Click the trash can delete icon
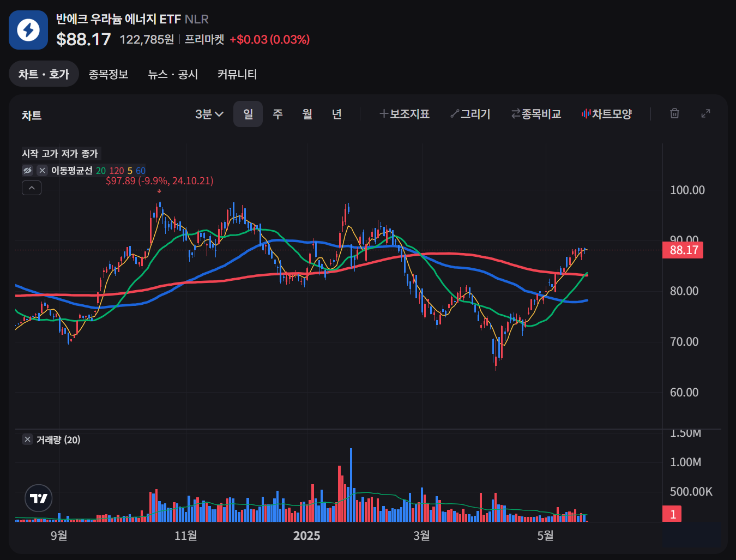The image size is (736, 560). pyautogui.click(x=674, y=113)
